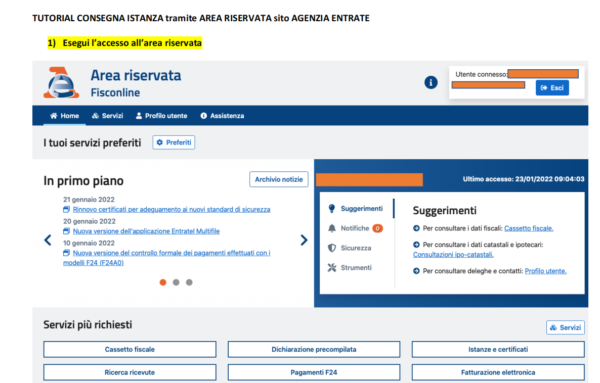Open Istanze e certificati service button
Image resolution: width=600 pixels, height=383 pixels.
tap(498, 349)
